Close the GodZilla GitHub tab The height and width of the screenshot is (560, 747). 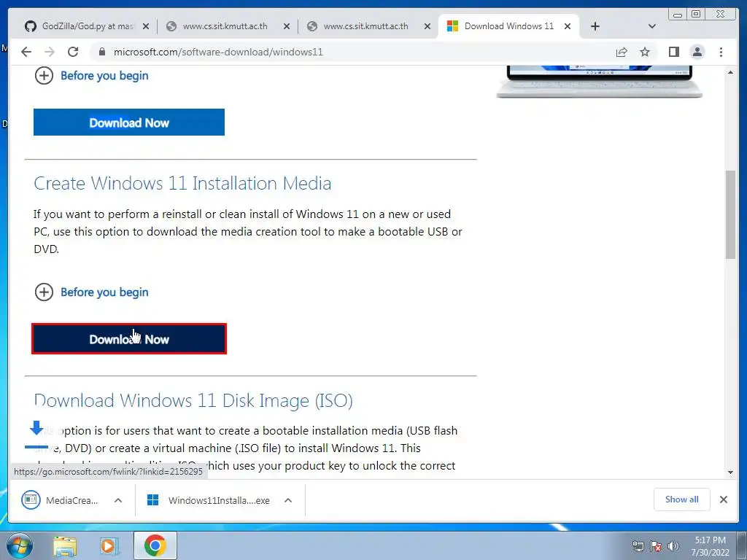(146, 27)
